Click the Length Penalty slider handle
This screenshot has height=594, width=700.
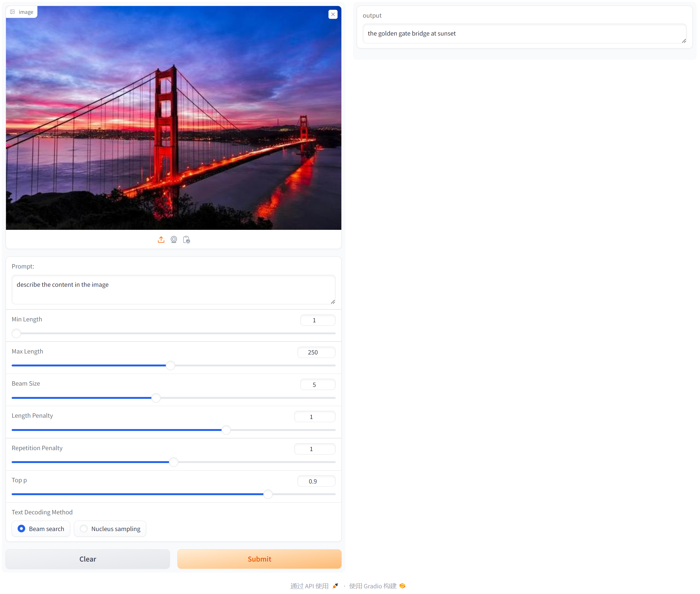(x=226, y=430)
